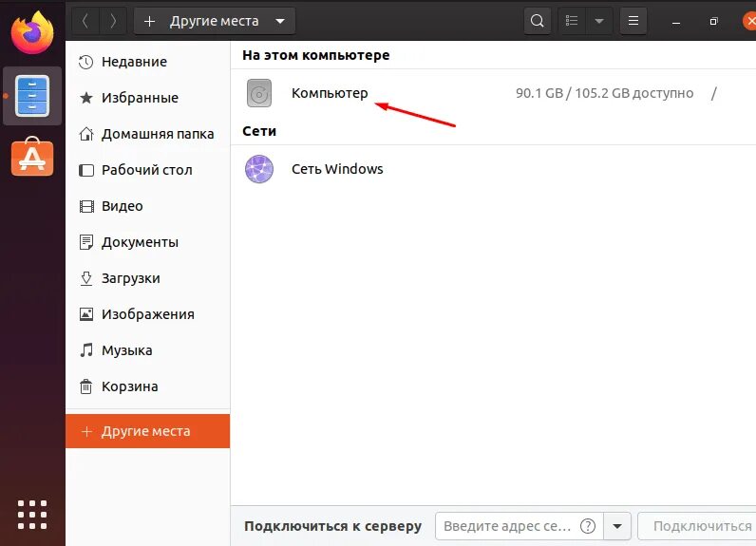The image size is (756, 546).
Task: Go back with the left arrow
Action: click(85, 21)
